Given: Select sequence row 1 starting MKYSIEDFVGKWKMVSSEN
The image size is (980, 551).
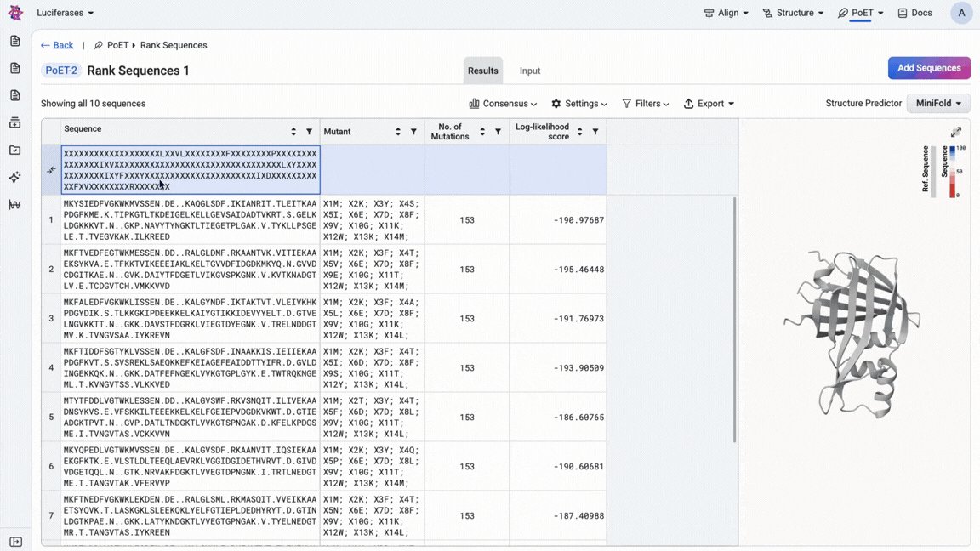Looking at the screenshot, I should 191,220.
